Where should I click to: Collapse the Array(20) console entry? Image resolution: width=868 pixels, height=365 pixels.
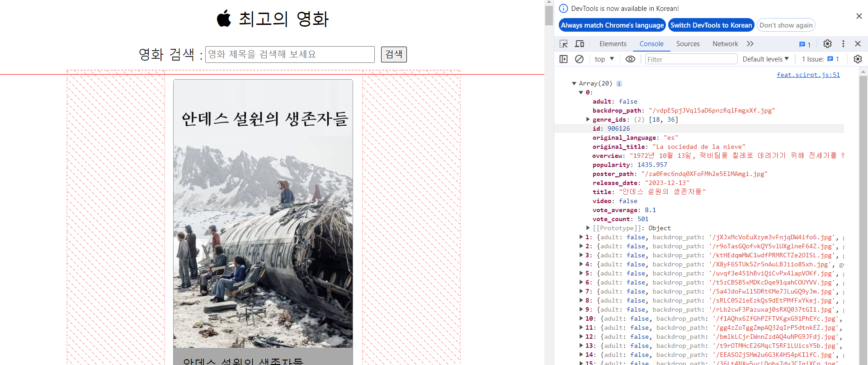click(574, 84)
